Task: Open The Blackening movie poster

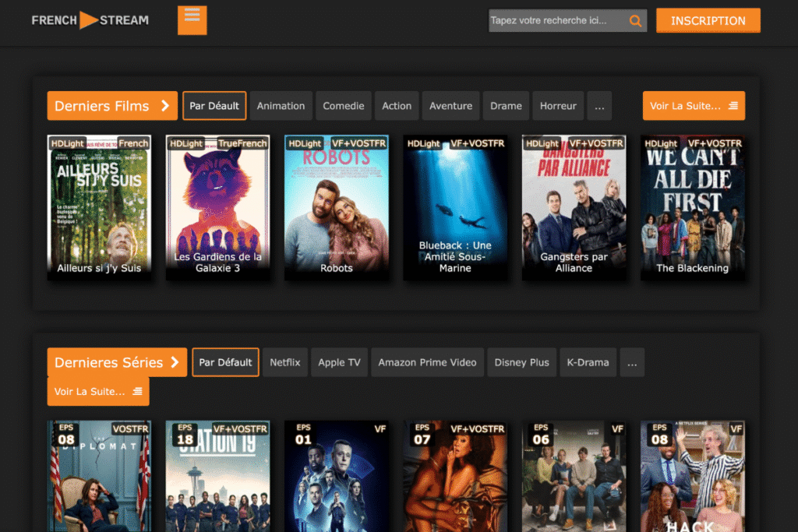Action: pos(692,207)
